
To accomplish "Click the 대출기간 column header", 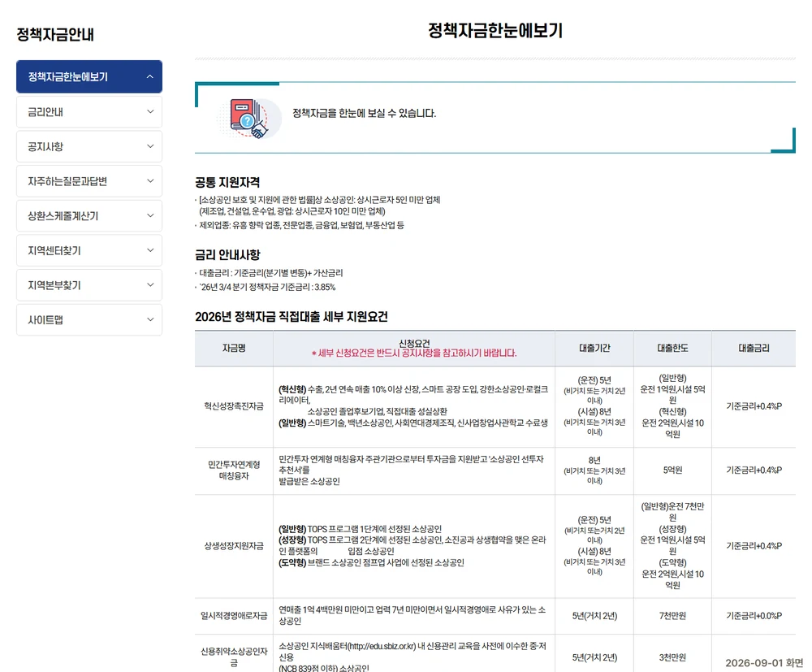I will click(594, 348).
